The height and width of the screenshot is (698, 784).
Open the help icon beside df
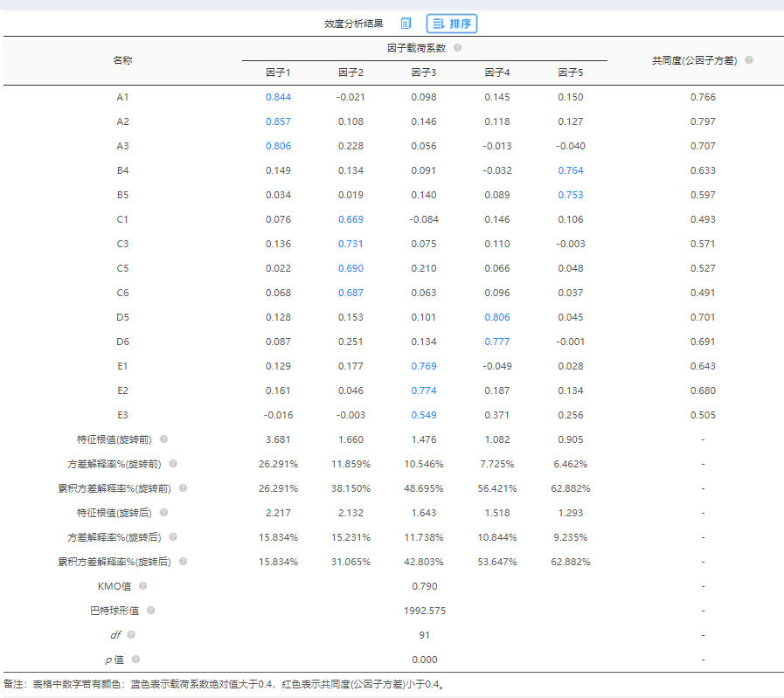pyautogui.click(x=131, y=635)
